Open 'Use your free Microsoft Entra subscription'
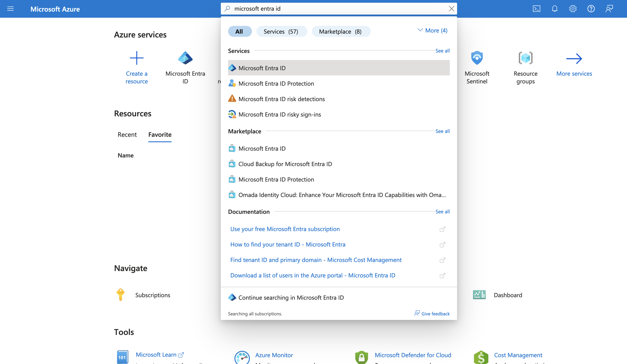The height and width of the screenshot is (364, 627). [285, 229]
